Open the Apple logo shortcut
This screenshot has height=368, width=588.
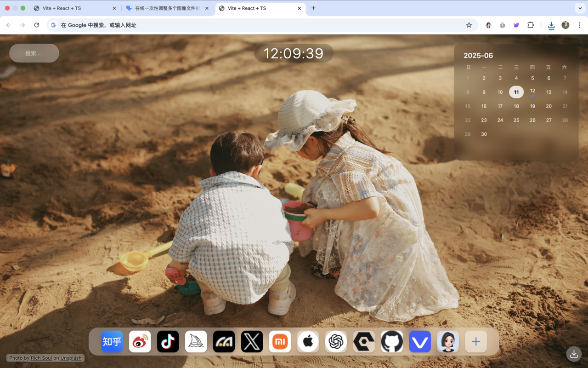(308, 342)
